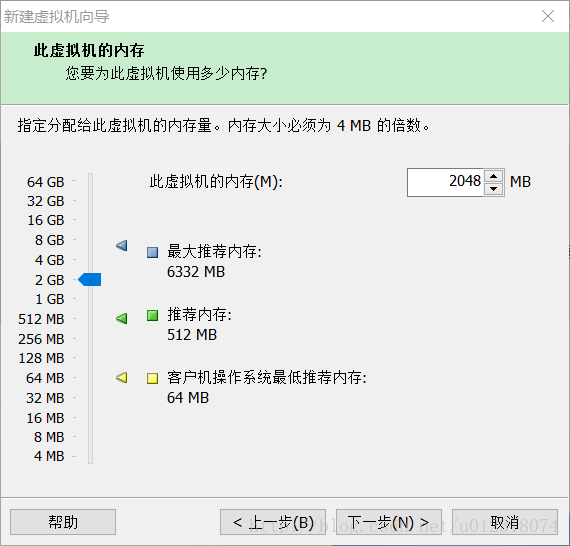Select the 64 GB scale label
The width and height of the screenshot is (570, 546).
(46, 182)
